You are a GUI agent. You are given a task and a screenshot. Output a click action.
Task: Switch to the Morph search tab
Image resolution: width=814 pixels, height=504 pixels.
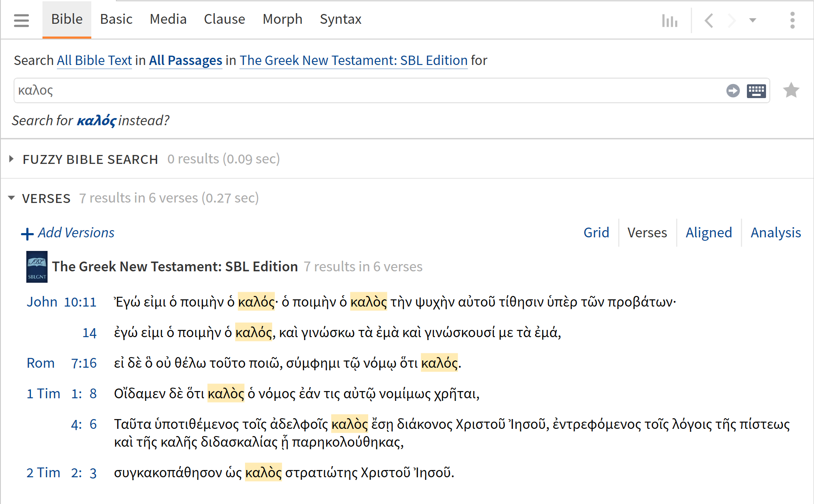click(282, 20)
